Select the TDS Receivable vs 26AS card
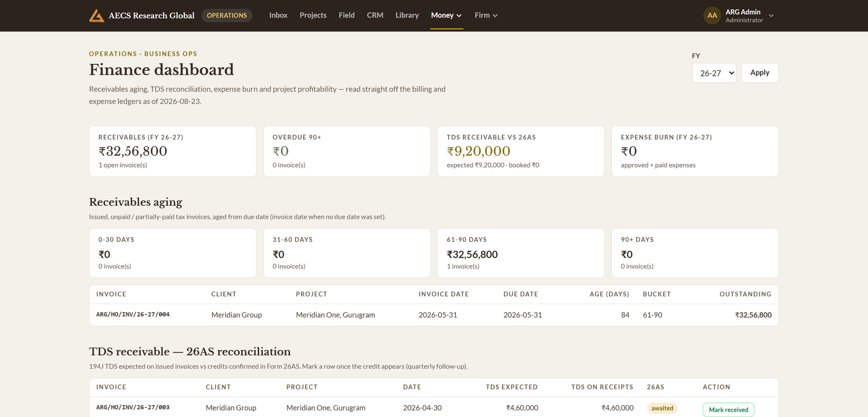 click(521, 151)
